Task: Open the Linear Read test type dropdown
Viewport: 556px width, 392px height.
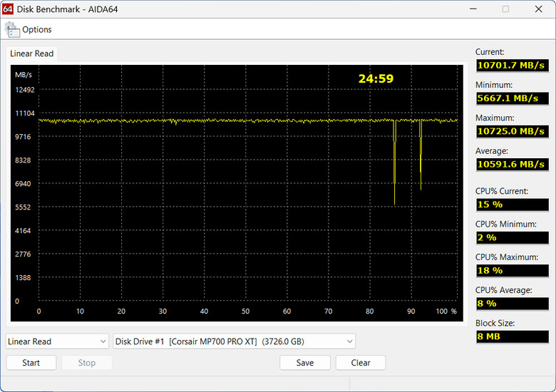Action: point(57,341)
